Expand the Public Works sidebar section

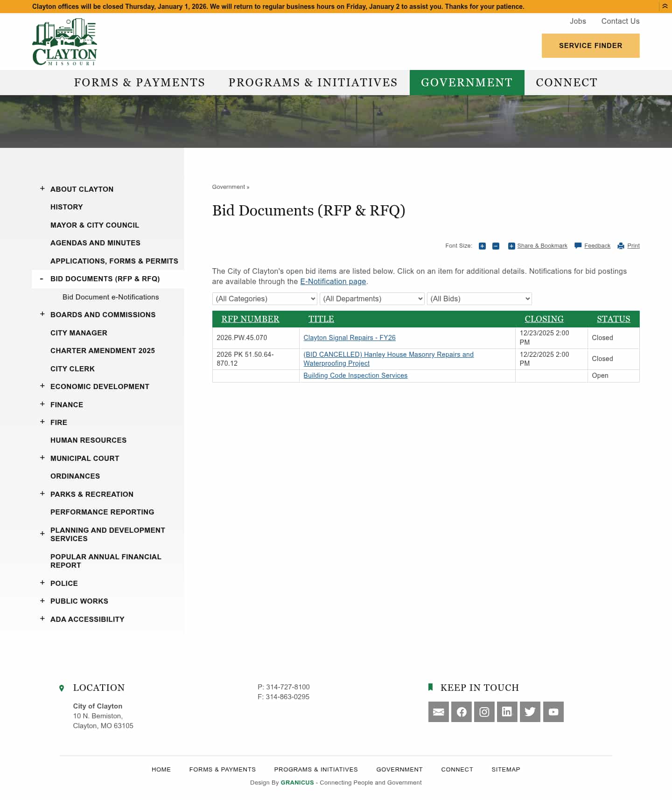click(x=42, y=601)
